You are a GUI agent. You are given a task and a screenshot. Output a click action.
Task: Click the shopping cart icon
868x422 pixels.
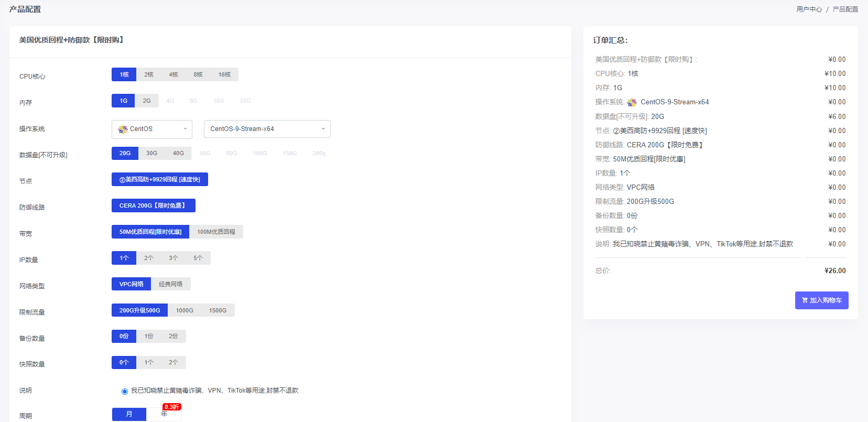click(805, 300)
